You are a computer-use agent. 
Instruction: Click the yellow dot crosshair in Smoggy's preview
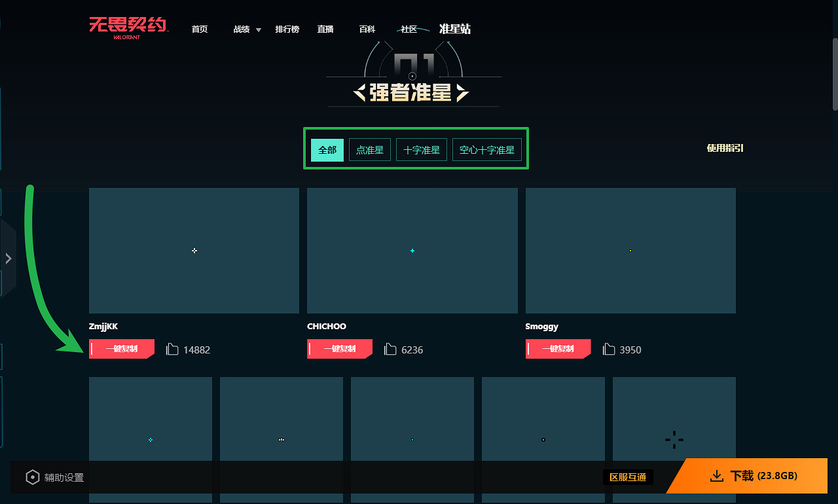pyautogui.click(x=630, y=250)
